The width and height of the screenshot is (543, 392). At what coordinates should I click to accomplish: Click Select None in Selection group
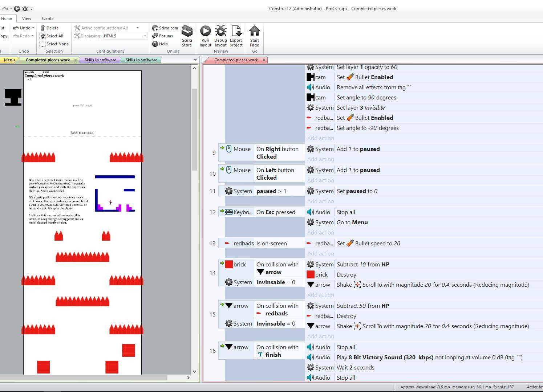coord(54,44)
